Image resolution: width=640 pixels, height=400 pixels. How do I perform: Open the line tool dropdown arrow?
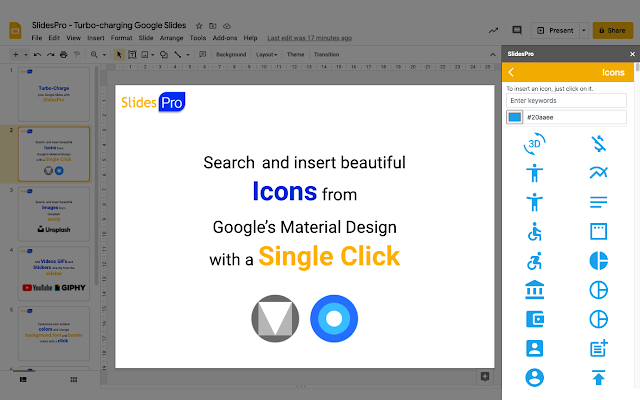pyautogui.click(x=188, y=54)
